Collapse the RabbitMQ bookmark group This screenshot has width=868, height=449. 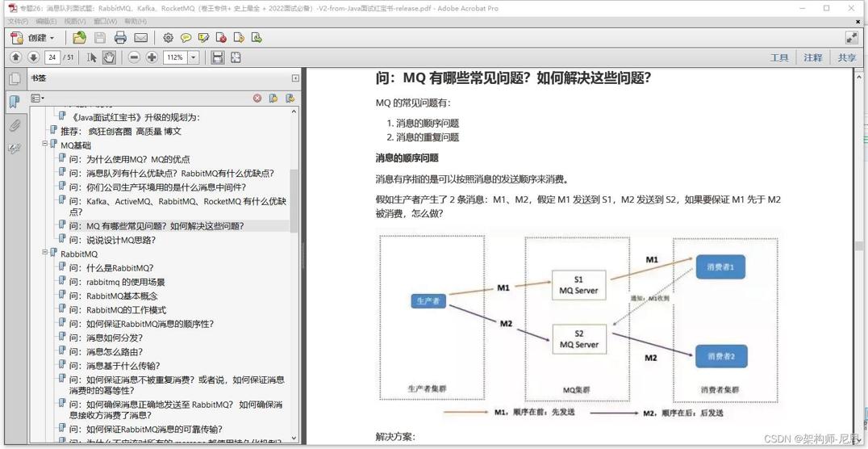pyautogui.click(x=45, y=252)
